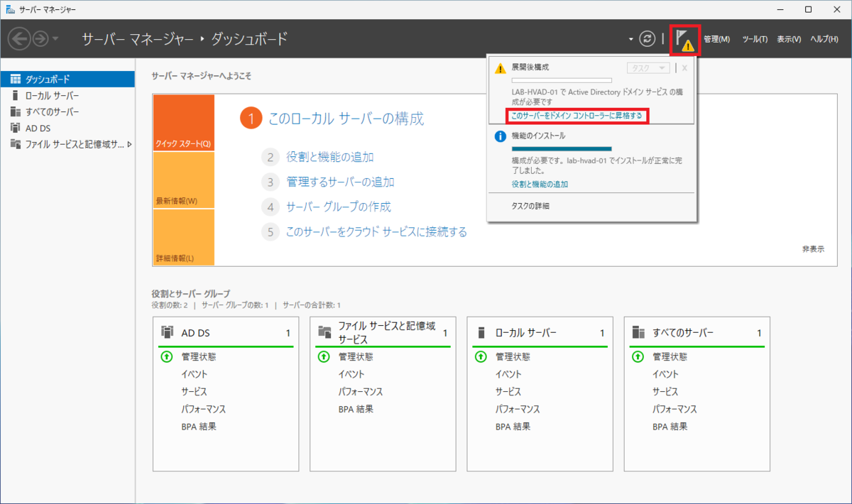852x504 pixels.
Task: Click the orange step 1 circle
Action: pyautogui.click(x=251, y=119)
